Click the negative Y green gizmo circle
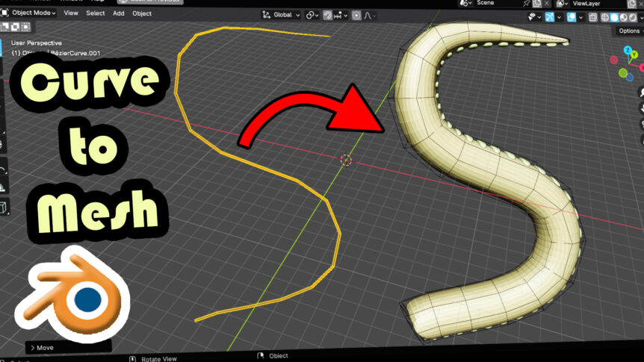644x362 pixels. pos(623,73)
